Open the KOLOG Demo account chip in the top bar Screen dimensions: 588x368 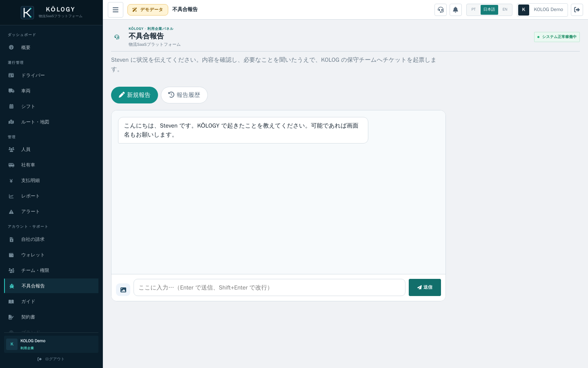[x=542, y=10]
